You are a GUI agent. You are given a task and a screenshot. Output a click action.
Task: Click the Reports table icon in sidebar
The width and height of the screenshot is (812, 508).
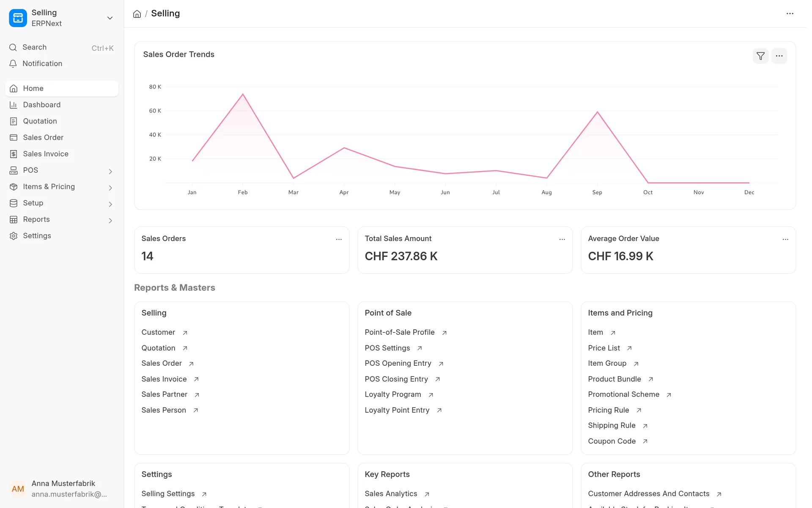(14, 220)
